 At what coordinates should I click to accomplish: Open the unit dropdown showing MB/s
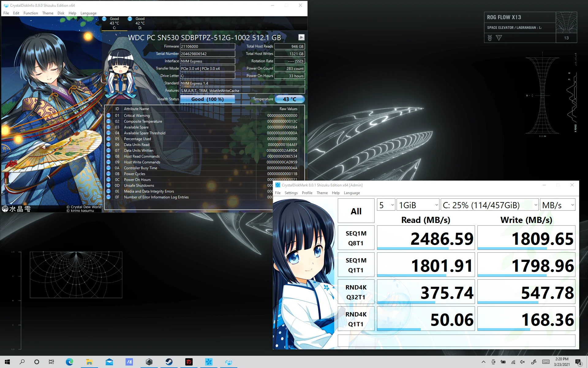coord(558,205)
